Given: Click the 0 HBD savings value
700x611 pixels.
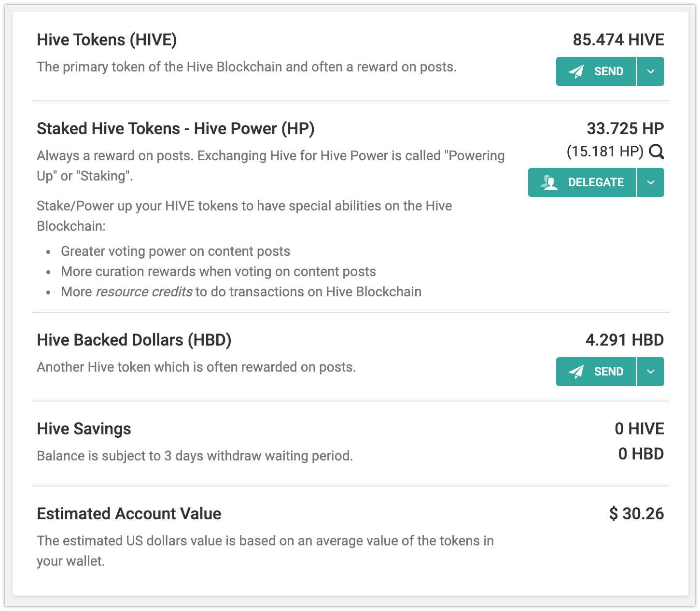Looking at the screenshot, I should [641, 454].
